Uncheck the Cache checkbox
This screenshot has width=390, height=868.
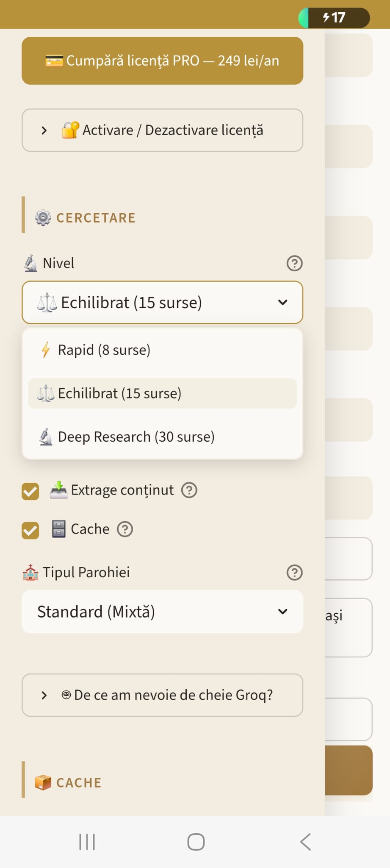pyautogui.click(x=30, y=530)
